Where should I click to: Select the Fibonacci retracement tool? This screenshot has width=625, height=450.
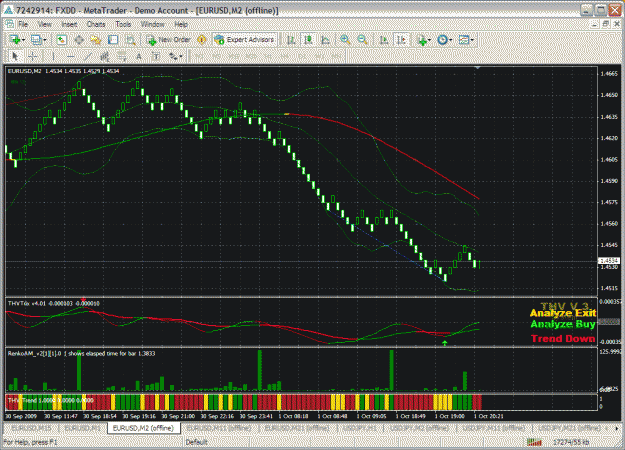point(122,57)
